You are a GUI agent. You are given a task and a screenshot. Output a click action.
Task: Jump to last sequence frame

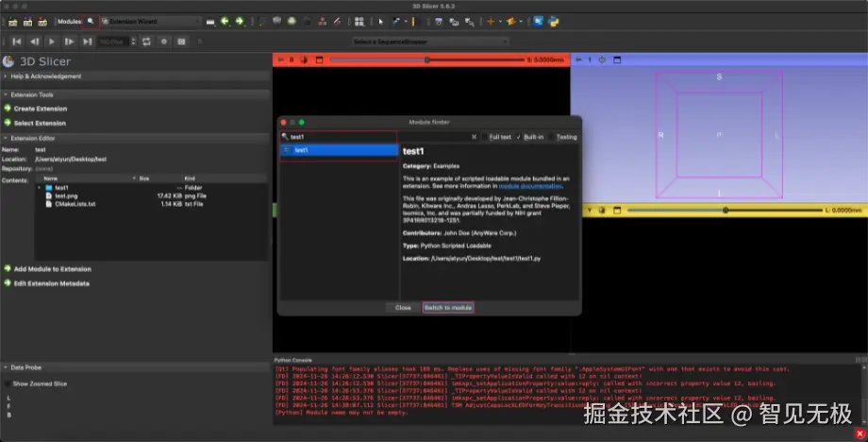coord(88,42)
